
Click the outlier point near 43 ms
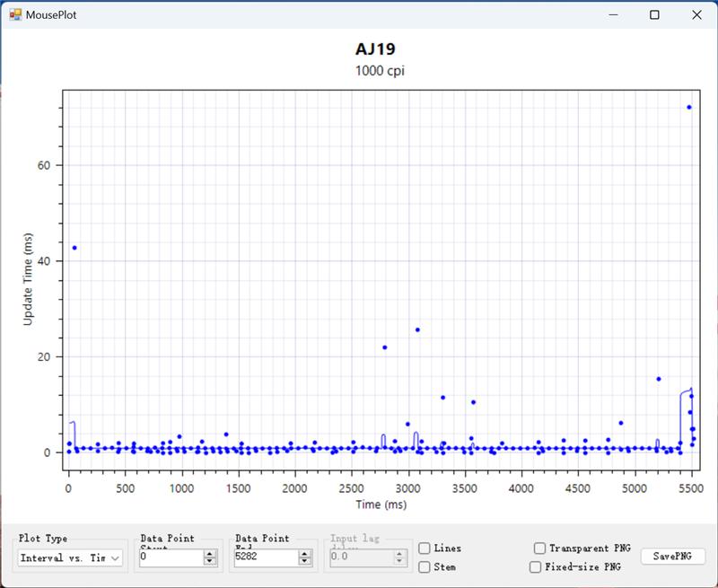coord(74,248)
